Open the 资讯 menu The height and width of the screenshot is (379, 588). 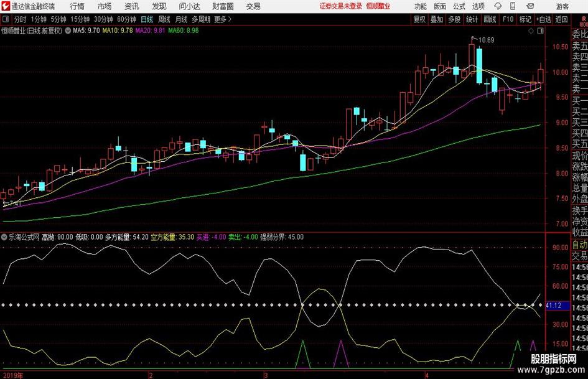(132, 6)
